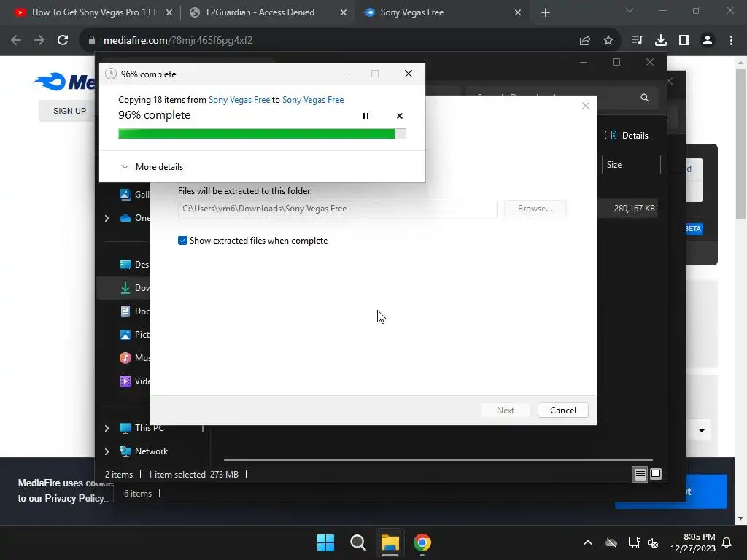Close the extract wizard dialog
This screenshot has width=747, height=560.
[x=586, y=106]
